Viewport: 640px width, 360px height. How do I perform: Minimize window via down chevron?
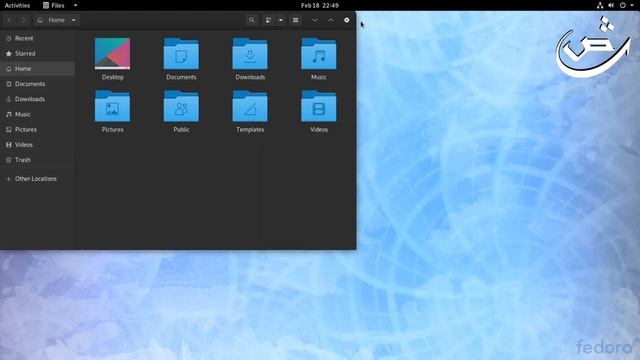315,20
